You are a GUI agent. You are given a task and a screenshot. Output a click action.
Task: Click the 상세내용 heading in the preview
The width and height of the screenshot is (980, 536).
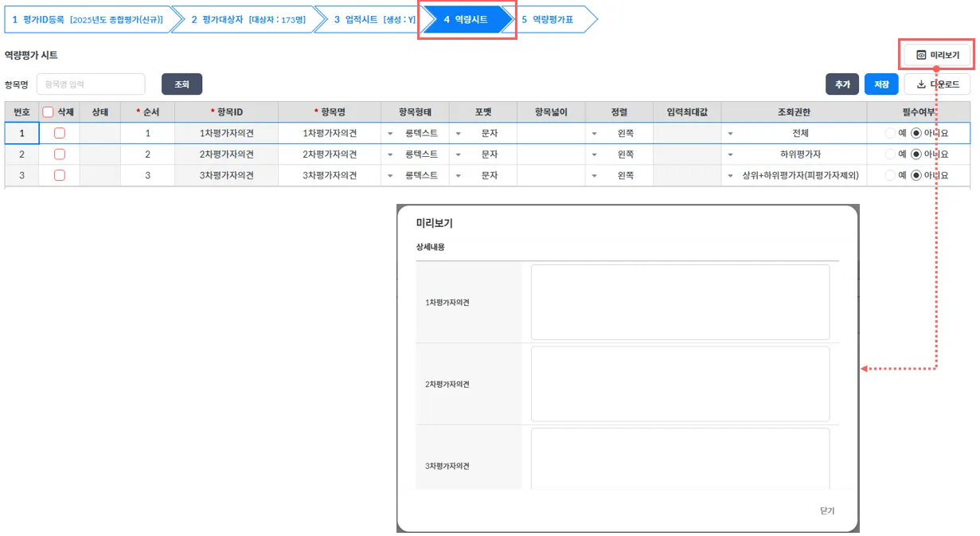[431, 247]
